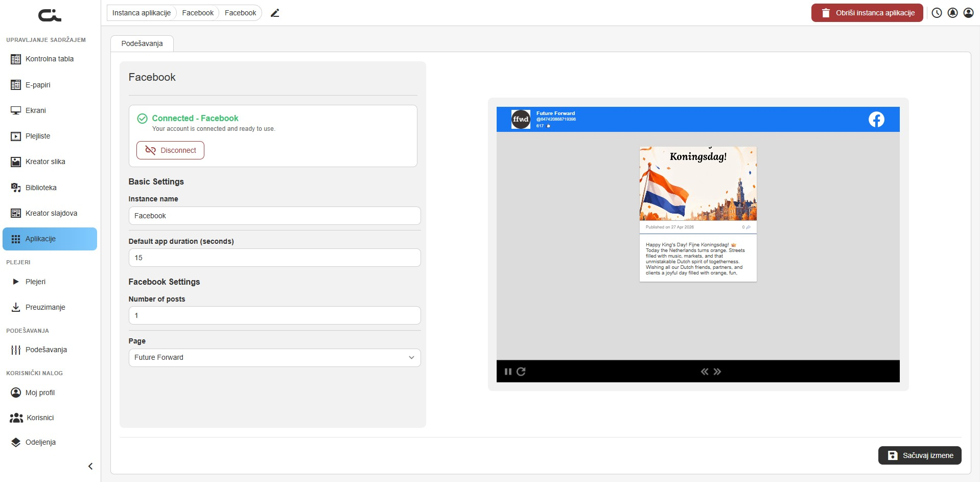The image size is (980, 482).
Task: Click the middle Facebook breadcrumb
Action: pyautogui.click(x=198, y=13)
